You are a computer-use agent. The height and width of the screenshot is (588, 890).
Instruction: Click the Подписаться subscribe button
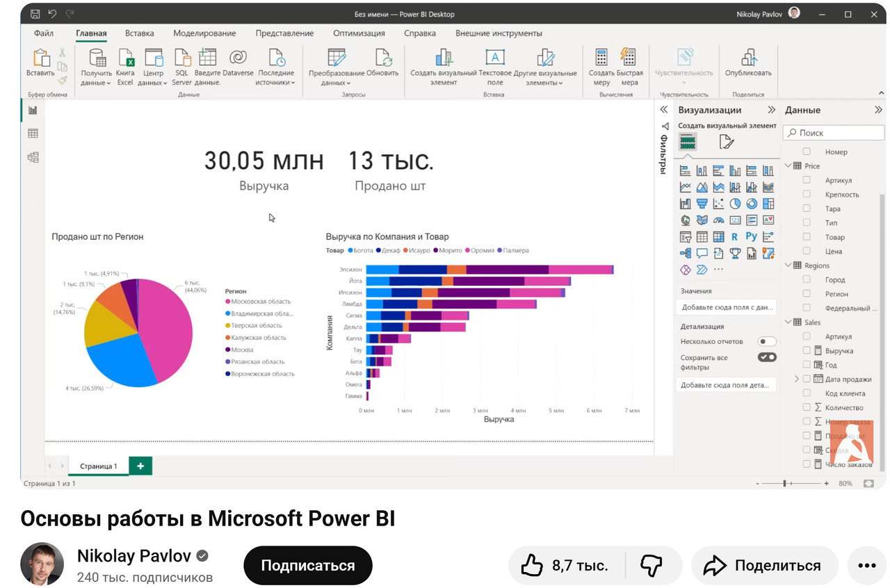(308, 566)
